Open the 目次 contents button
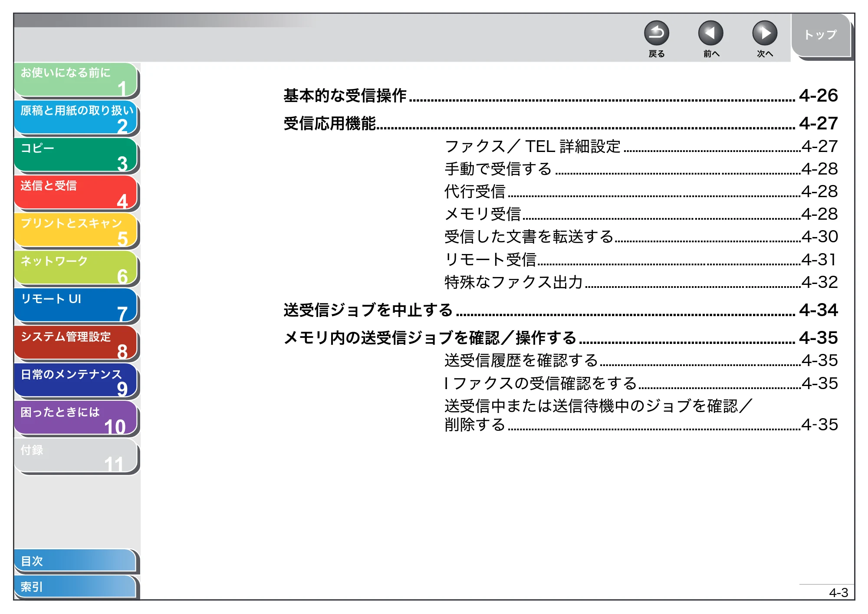 coord(75,561)
